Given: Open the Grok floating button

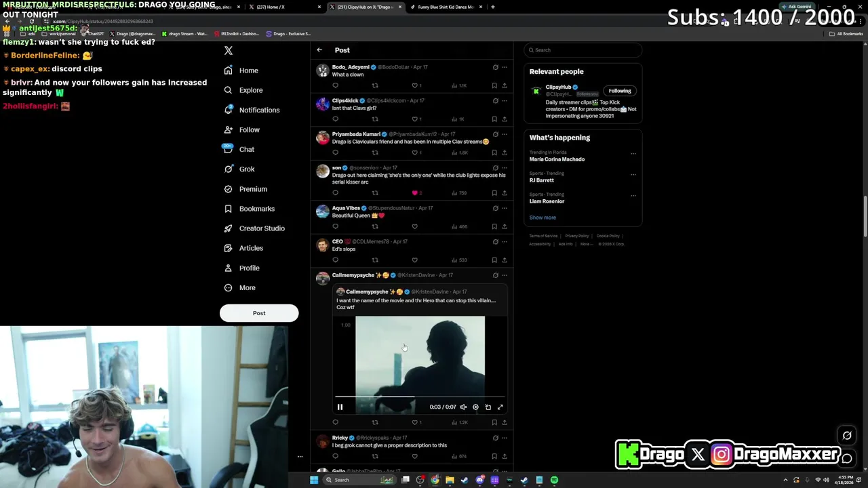Looking at the screenshot, I should tap(847, 436).
